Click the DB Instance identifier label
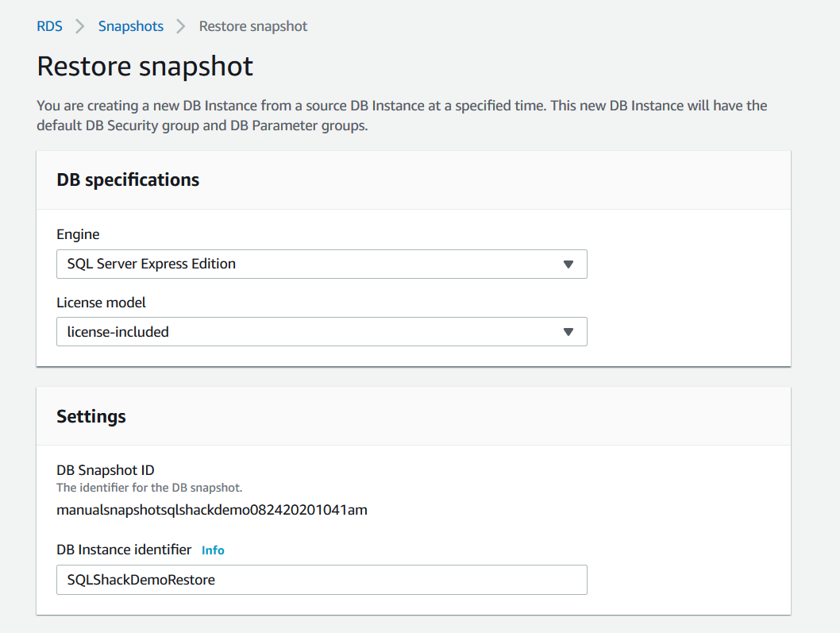 click(124, 550)
